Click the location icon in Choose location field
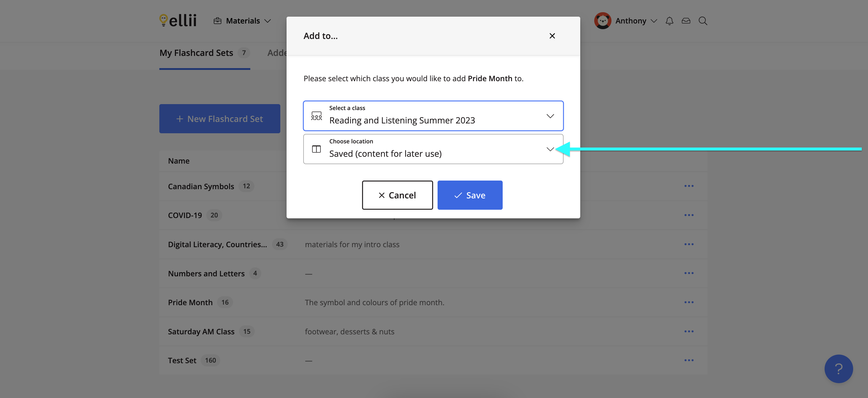Image resolution: width=868 pixels, height=398 pixels. [316, 149]
